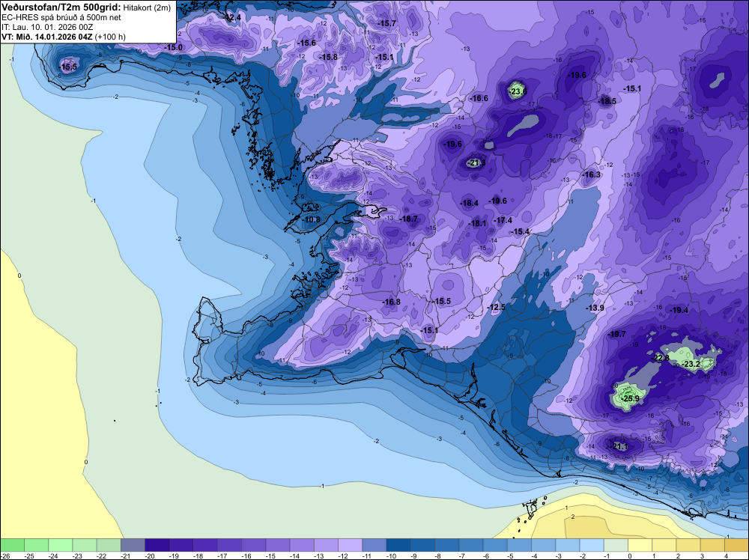Click the dark indigo legend swatch between -20 and -19
The image size is (749, 560).
pyautogui.click(x=157, y=545)
